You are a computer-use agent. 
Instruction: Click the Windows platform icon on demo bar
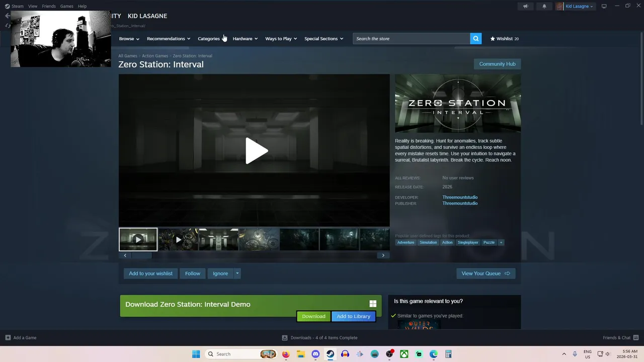(373, 304)
